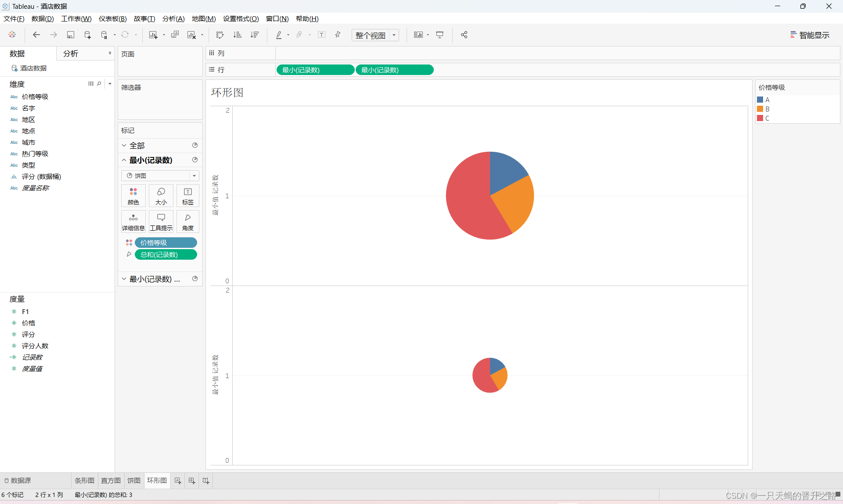Screen dimensions: 843x504
Task: Toggle mark labels T icon
Action: click(322, 35)
